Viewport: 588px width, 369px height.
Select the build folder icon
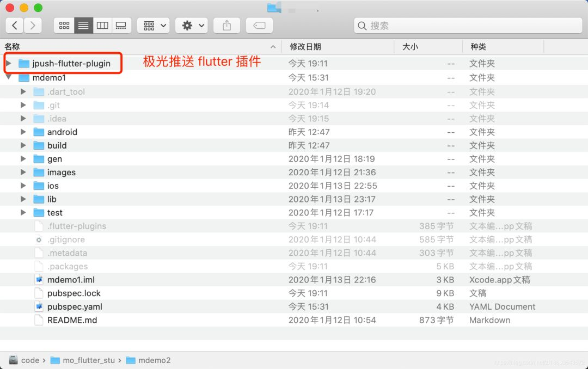coord(39,145)
